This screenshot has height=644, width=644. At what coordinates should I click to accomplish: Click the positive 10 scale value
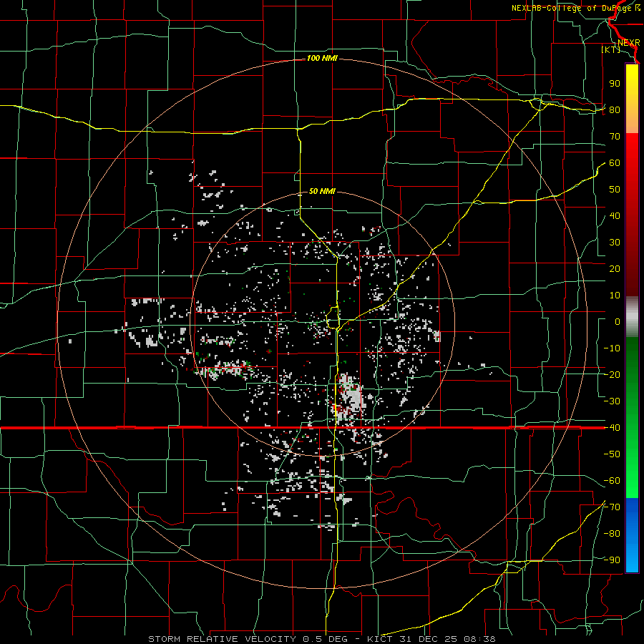(615, 296)
